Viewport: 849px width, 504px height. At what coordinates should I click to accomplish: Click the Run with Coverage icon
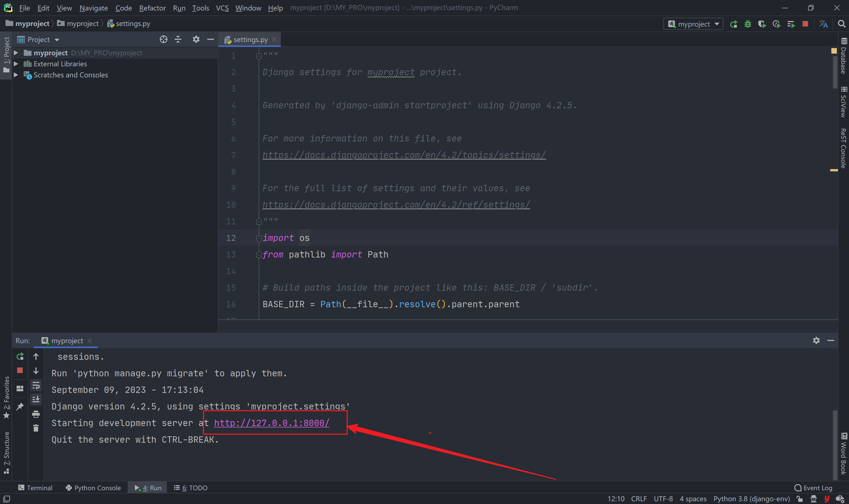[762, 24]
